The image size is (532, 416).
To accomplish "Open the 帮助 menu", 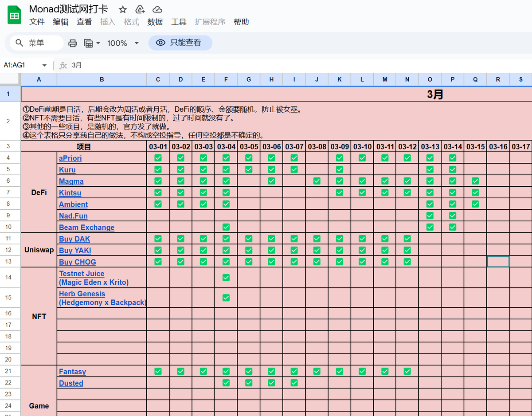I will coord(241,22).
